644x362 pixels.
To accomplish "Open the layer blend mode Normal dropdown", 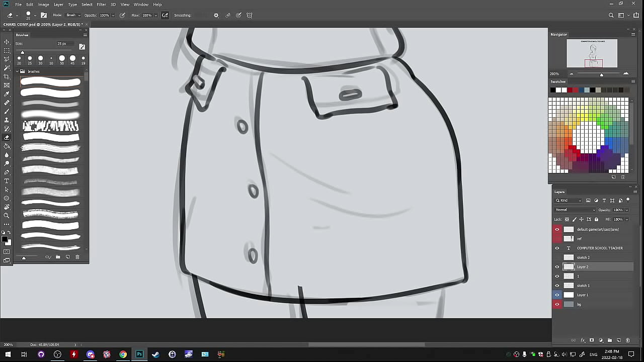I will coord(575,210).
